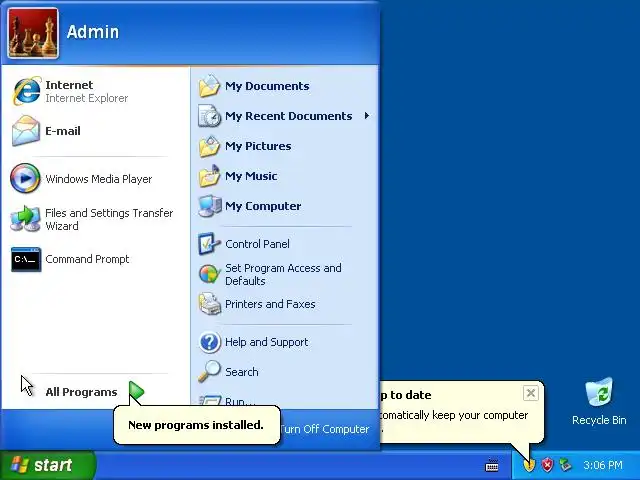The image size is (640, 480).
Task: Click the My Pictures folder icon
Action: point(209,146)
